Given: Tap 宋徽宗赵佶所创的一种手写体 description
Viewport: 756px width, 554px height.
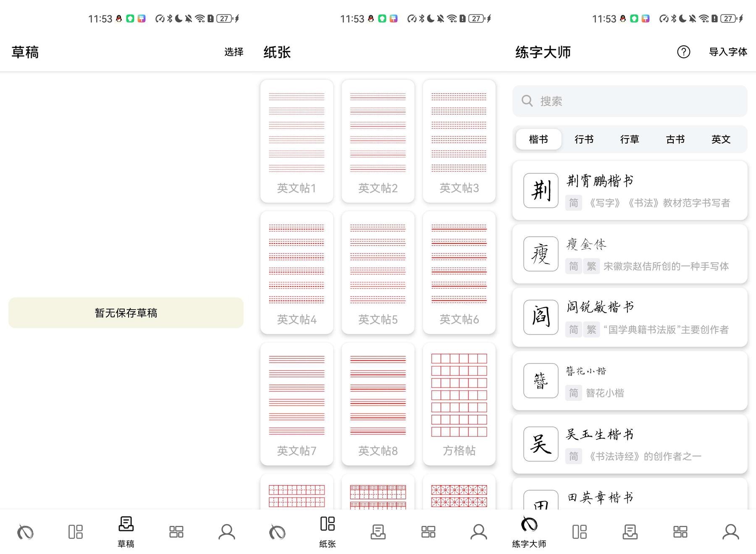Looking at the screenshot, I should tap(666, 266).
